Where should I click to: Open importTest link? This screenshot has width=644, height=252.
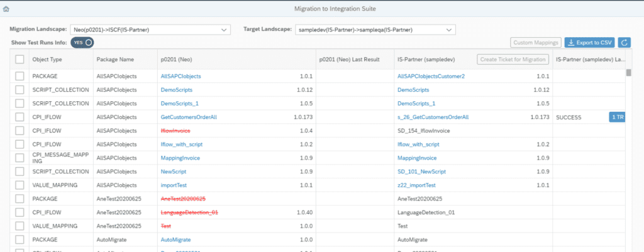pos(174,185)
